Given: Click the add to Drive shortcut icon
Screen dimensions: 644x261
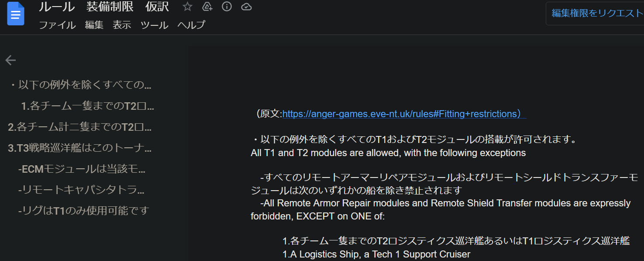Looking at the screenshot, I should 207,7.
